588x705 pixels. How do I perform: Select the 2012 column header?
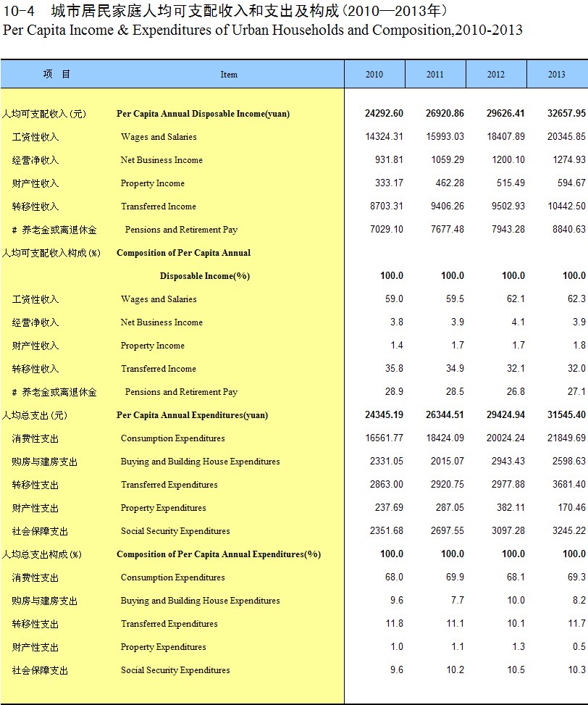[x=496, y=75]
